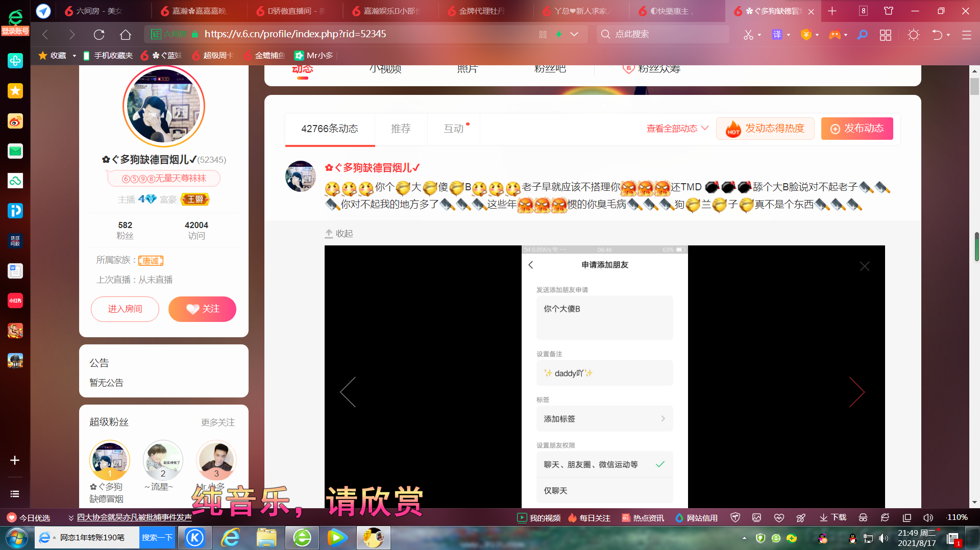Expand the bookmarks 收藏 dropdown arrow

pos(74,56)
